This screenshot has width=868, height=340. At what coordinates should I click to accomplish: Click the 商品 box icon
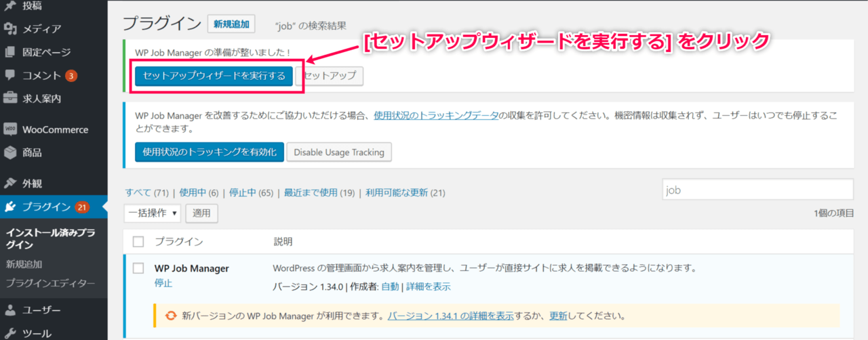(x=10, y=152)
